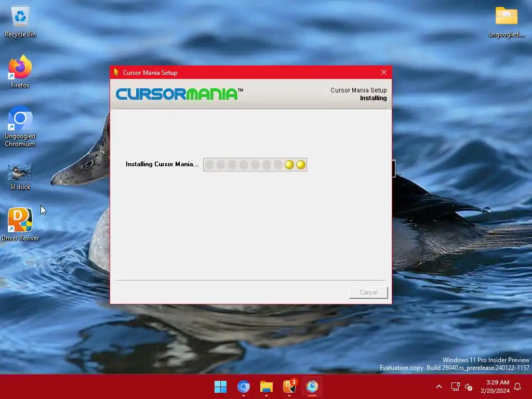Open Driver Reviver taskbar icon with badge
Image resolution: width=532 pixels, height=399 pixels.
(289, 387)
